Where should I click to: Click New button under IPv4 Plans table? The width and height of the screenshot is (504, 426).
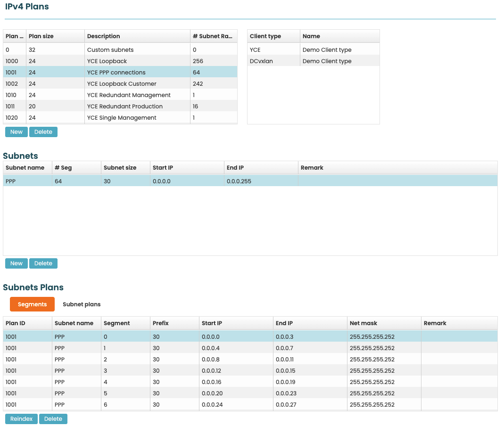(x=17, y=132)
